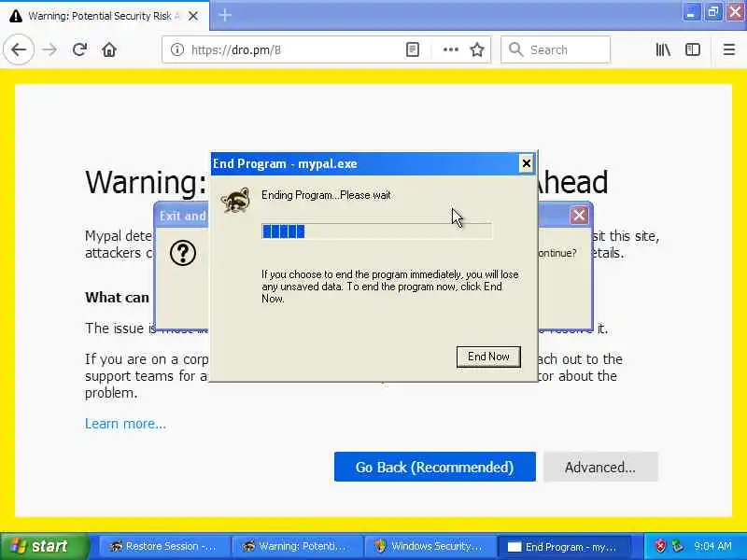Show the sidebar via the sidebar icon
This screenshot has width=747, height=560.
[x=693, y=49]
